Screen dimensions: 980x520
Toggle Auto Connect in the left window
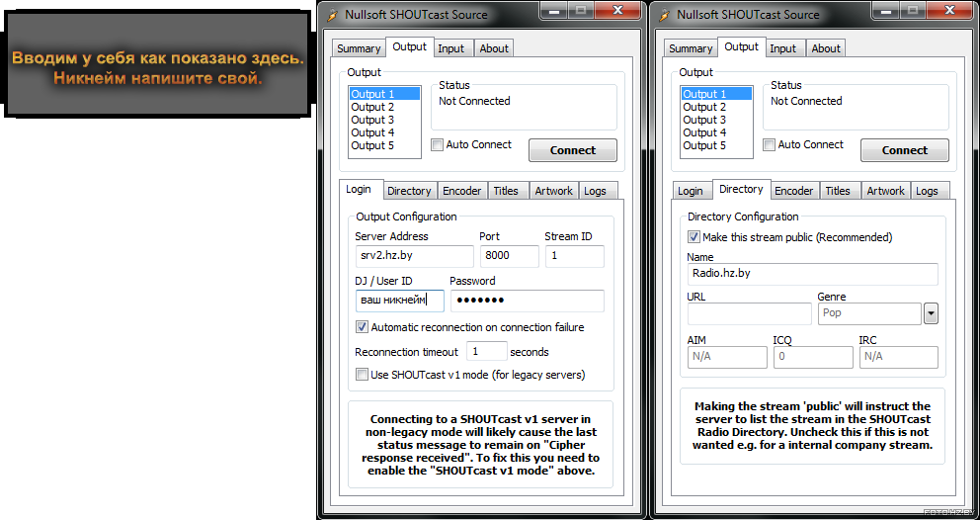[438, 145]
